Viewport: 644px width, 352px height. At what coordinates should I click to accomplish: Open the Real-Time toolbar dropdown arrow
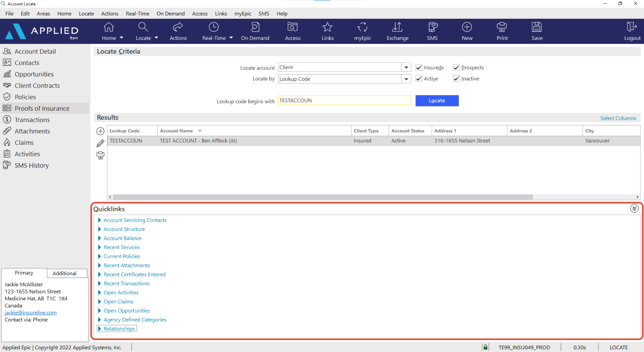(231, 38)
